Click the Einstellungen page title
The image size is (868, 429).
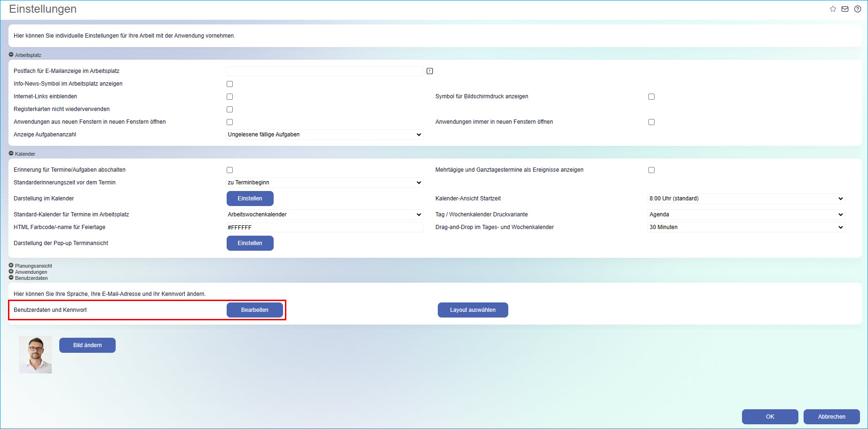43,9
